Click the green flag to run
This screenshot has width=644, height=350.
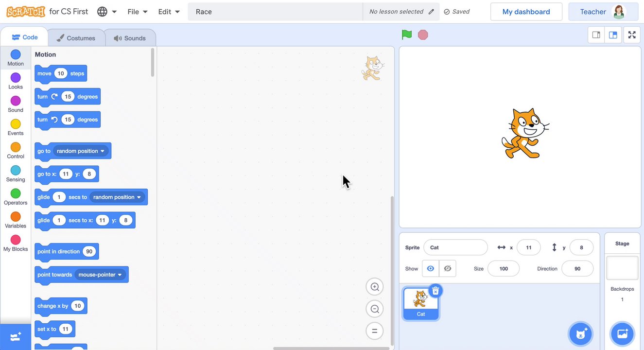click(407, 35)
